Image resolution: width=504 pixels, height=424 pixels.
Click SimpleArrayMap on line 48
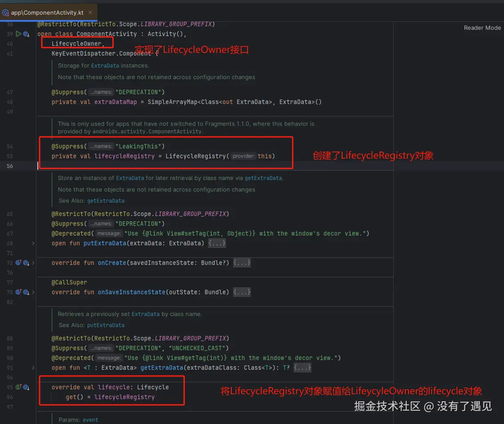pyautogui.click(x=173, y=102)
